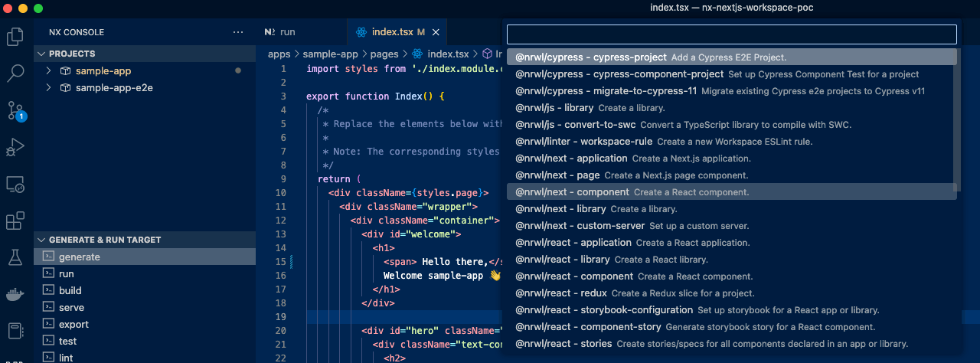
Task: Switch to the index.tsx editor tab
Action: (397, 32)
